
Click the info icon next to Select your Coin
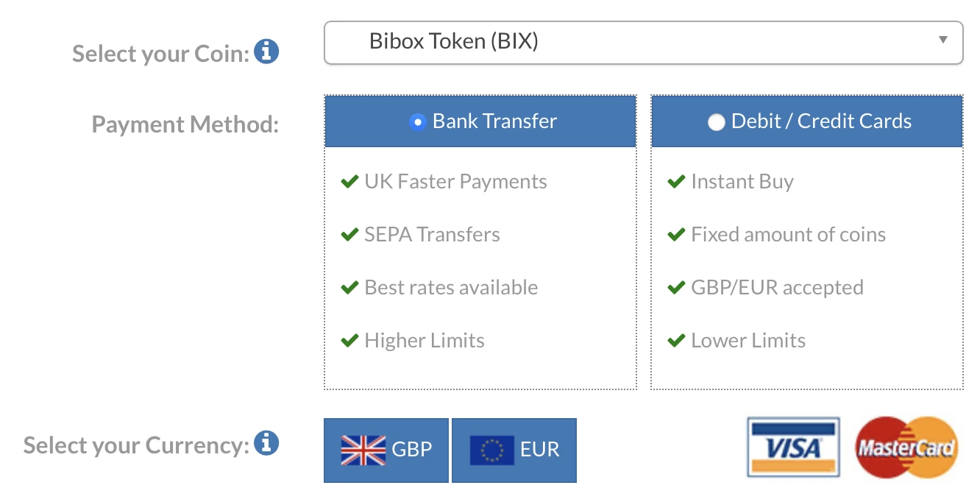pos(266,52)
